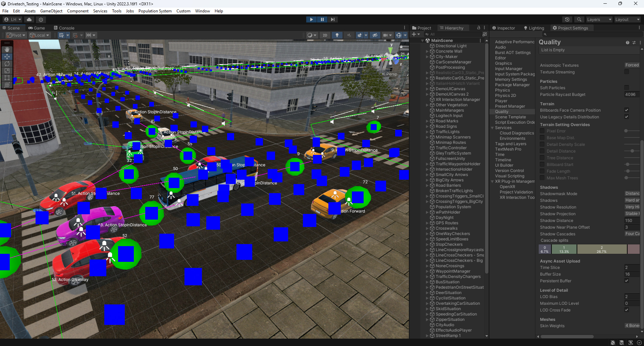Select the Scale tool
The image size is (644, 346).
click(x=7, y=71)
